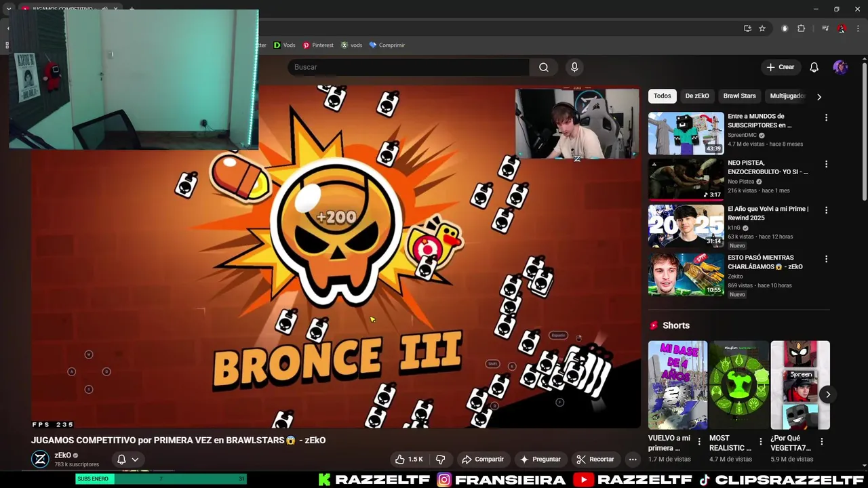Select the Multijugador filter chip
The image size is (868, 488).
click(x=787, y=96)
